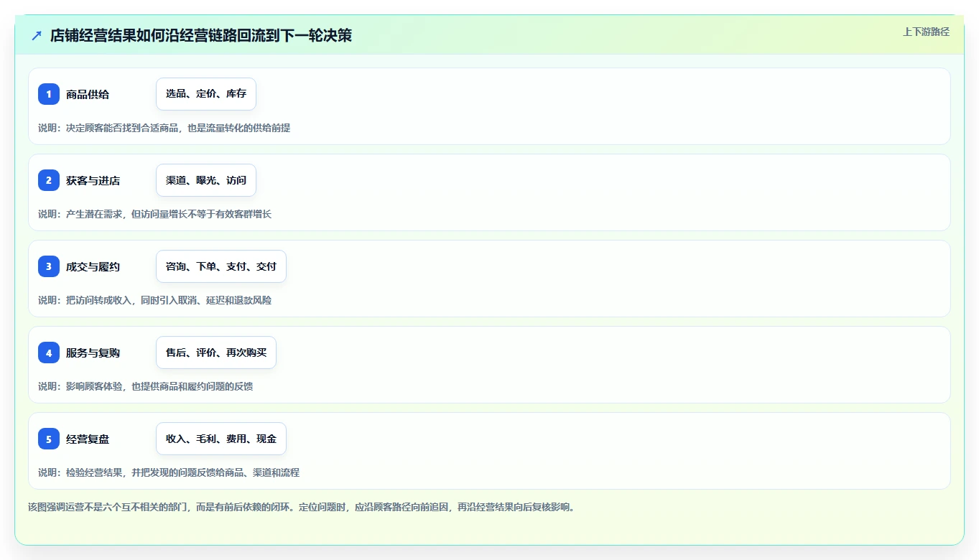This screenshot has height=560, width=979.
Task: Click the description 产生潜在需求，但访问量增长
Action: pos(154,214)
